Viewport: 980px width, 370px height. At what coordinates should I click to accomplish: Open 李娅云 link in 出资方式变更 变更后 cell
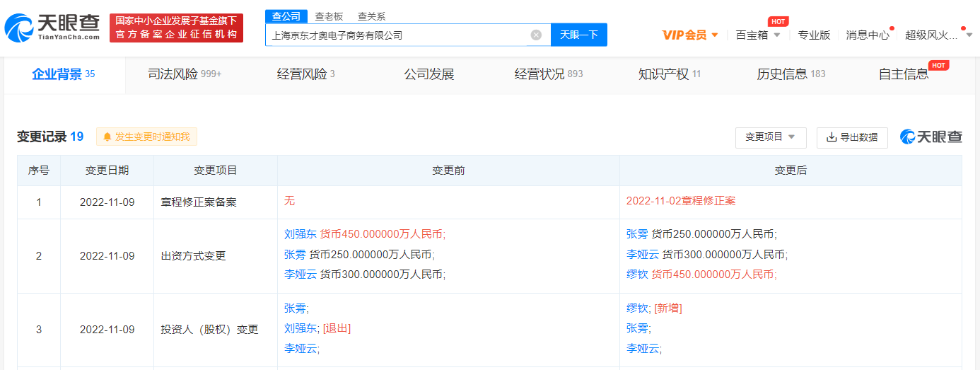pyautogui.click(x=643, y=254)
